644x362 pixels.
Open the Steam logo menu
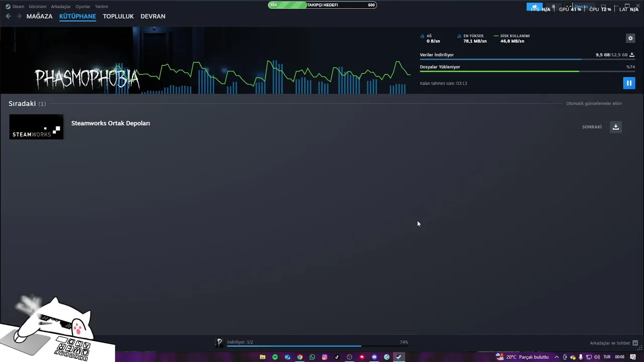(15, 7)
